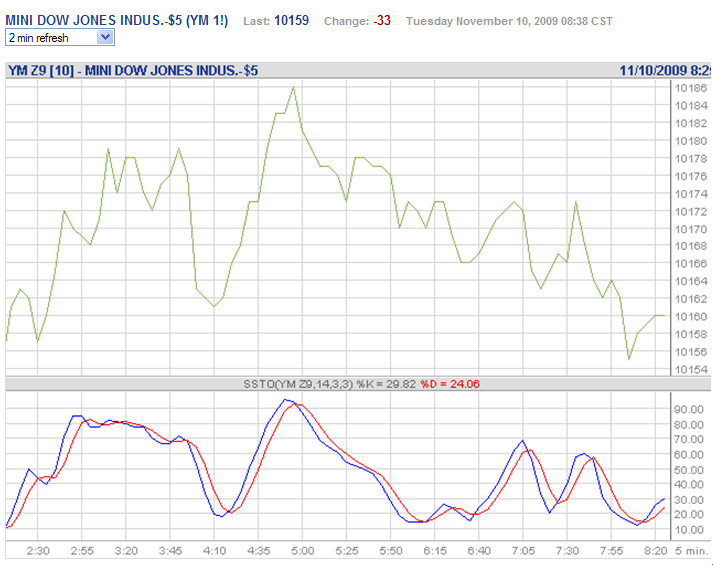This screenshot has width=713, height=565.
Task: Click the 3:20 time axis label
Action: [126, 551]
